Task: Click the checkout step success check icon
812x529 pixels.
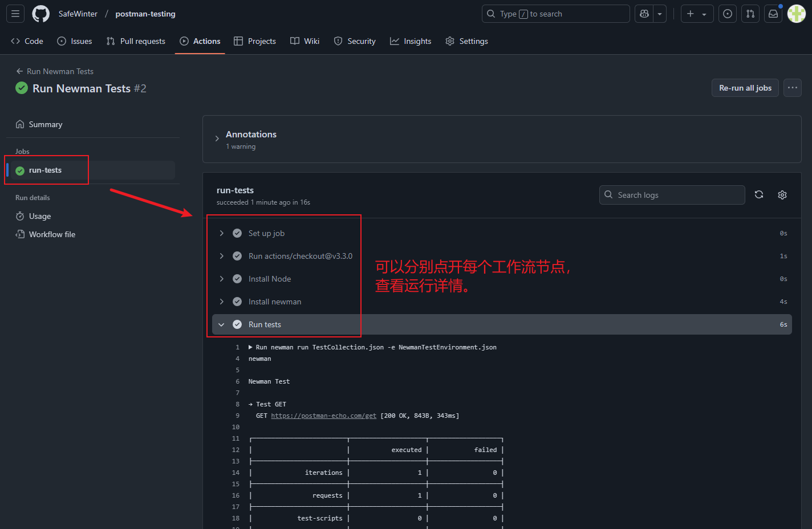Action: (237, 256)
